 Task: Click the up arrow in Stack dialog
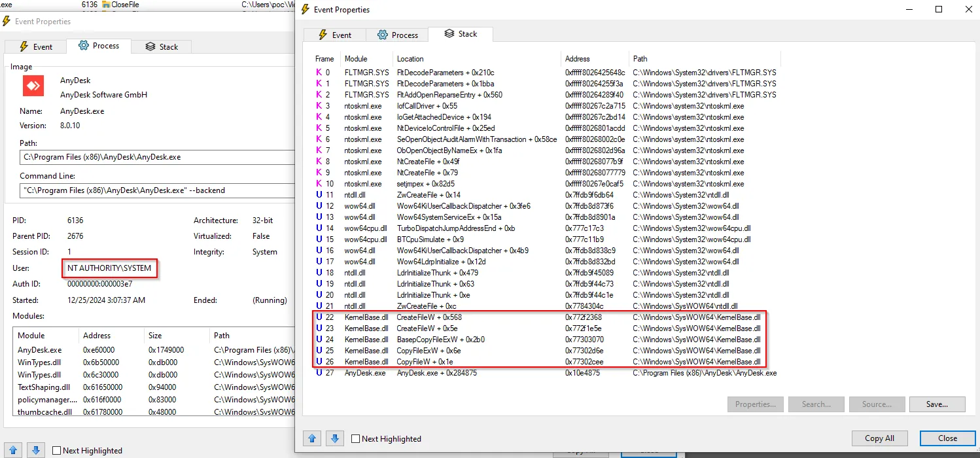click(312, 438)
